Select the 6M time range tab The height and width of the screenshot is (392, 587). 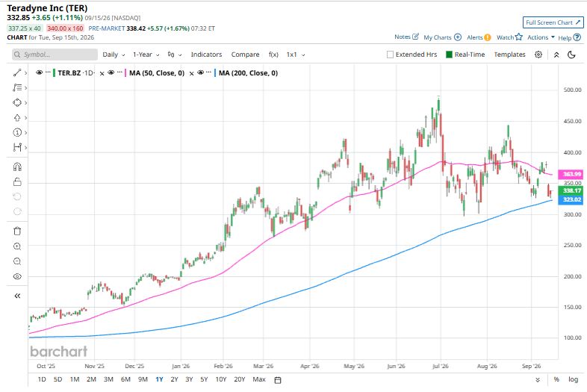(125, 379)
